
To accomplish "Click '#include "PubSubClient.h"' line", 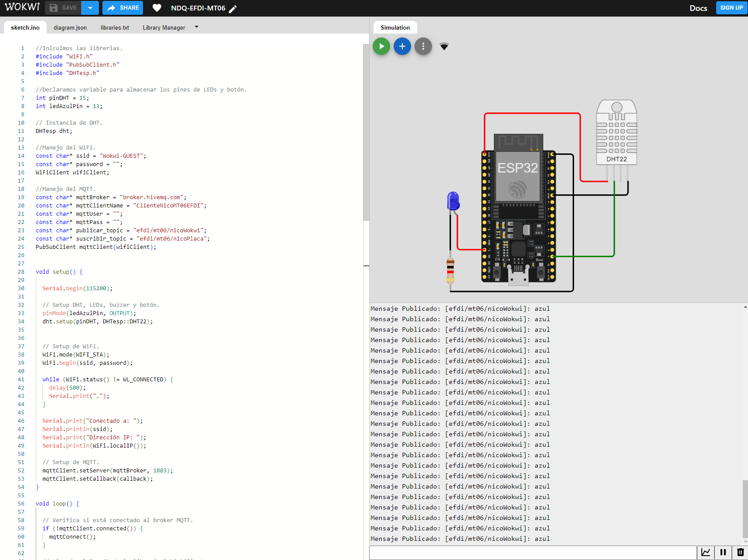I will pos(78,65).
